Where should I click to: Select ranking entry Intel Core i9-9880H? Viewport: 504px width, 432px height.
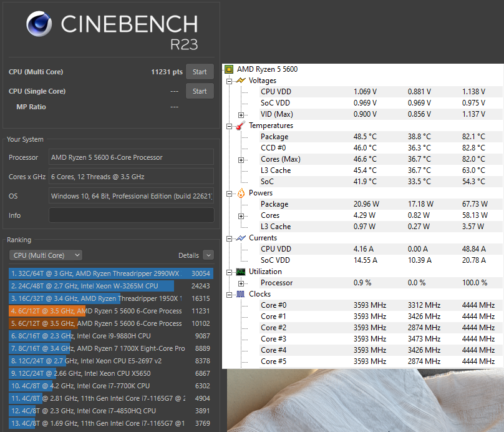click(x=111, y=336)
